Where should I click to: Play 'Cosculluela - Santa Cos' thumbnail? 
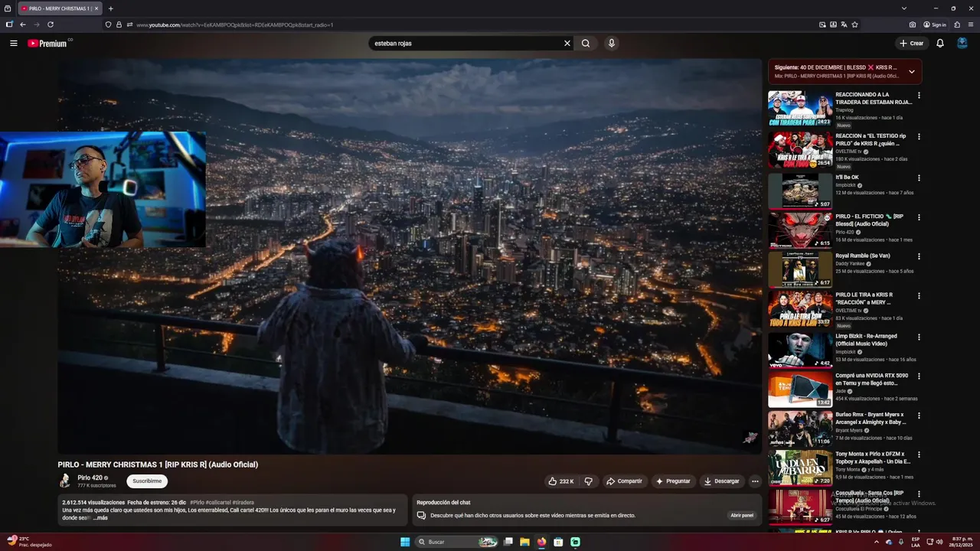point(800,507)
